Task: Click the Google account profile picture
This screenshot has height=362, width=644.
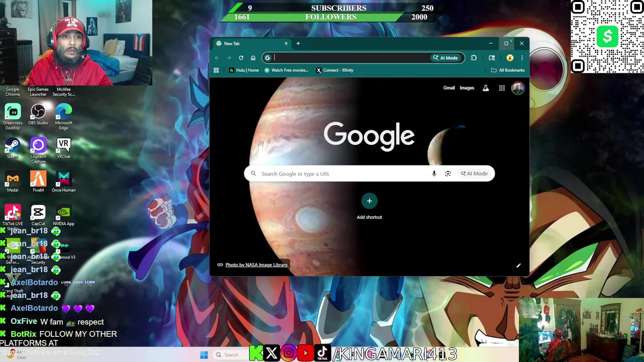Action: pos(518,88)
